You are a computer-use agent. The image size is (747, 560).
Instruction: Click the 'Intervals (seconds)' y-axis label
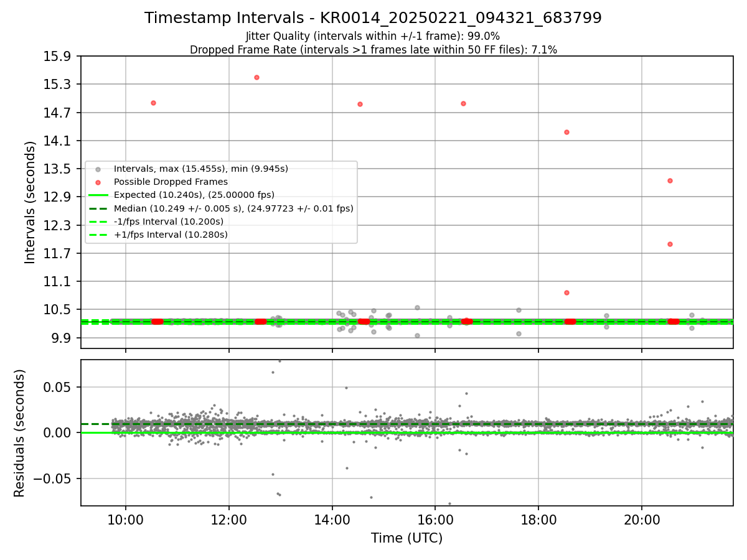31,202
